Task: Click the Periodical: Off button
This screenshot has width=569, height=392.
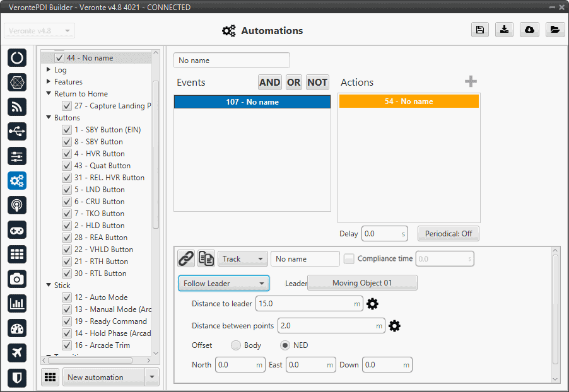Action: click(x=448, y=234)
